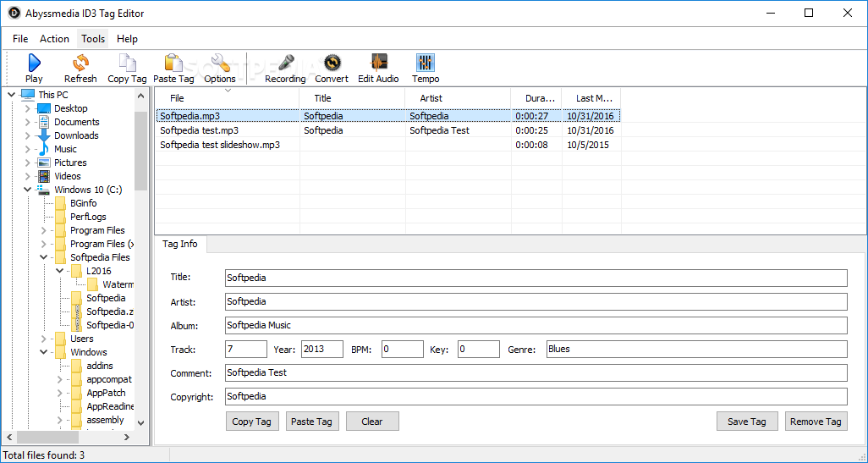This screenshot has height=463, width=868.
Task: Select the Softpedia test slideshow.mp3 row
Action: click(387, 145)
